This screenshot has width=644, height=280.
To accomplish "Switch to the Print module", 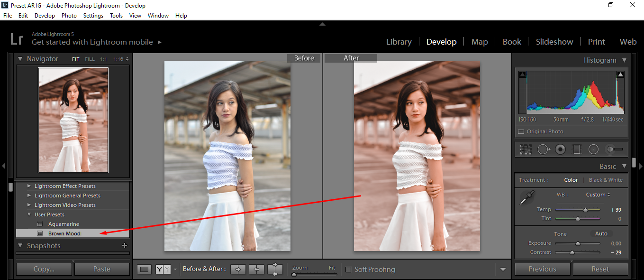I will click(596, 42).
